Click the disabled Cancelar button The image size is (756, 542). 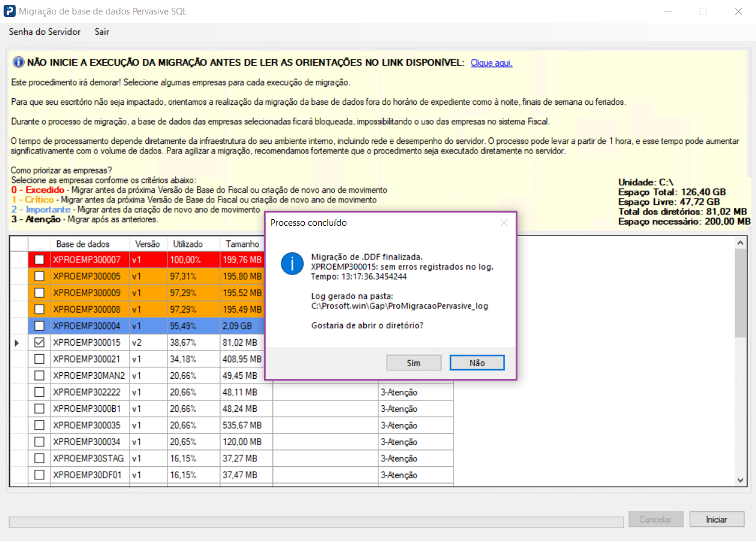tap(656, 519)
